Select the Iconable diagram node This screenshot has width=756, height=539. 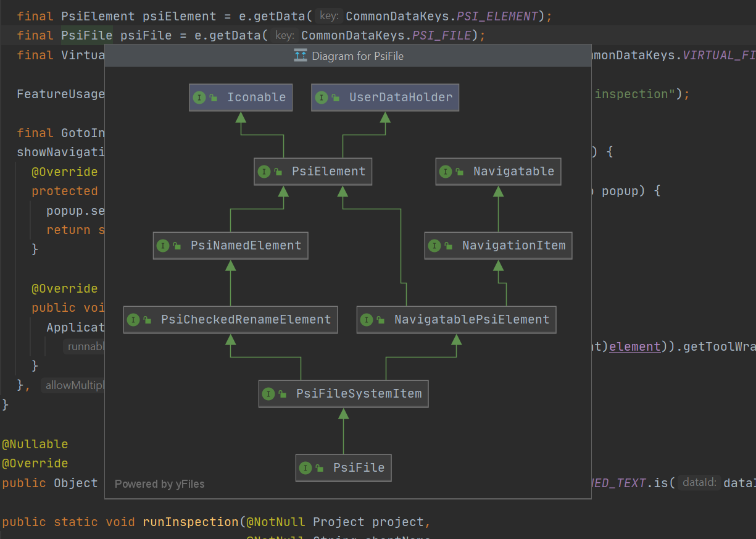[x=241, y=98]
